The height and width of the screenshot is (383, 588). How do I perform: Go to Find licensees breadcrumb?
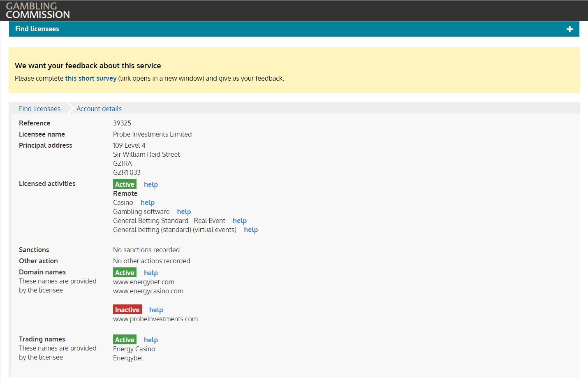click(x=39, y=109)
